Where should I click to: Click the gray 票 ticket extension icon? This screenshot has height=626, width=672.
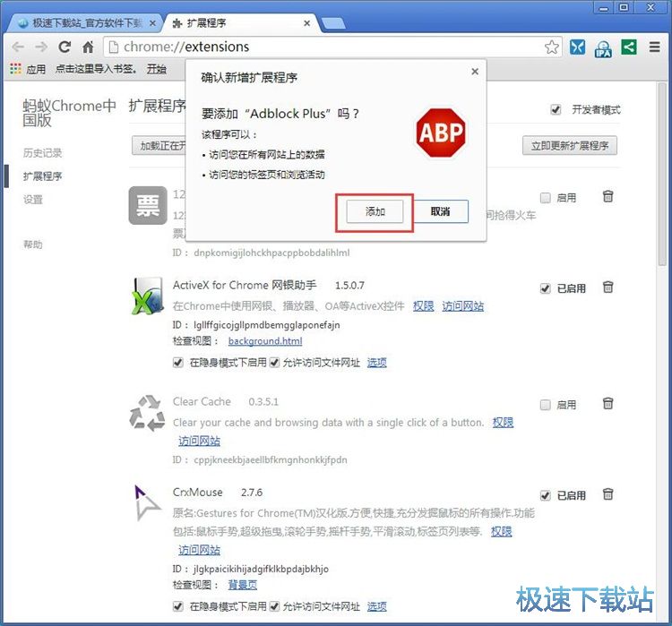(x=148, y=205)
